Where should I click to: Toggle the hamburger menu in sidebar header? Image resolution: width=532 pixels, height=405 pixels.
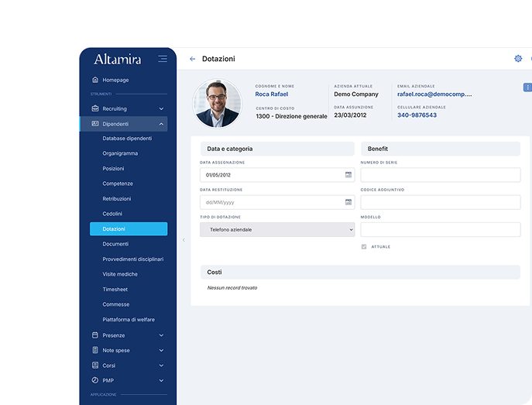point(162,59)
